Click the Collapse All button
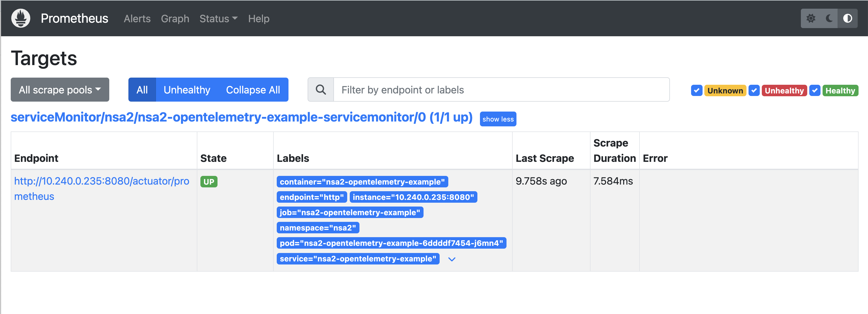Viewport: 868px width, 314px height. 253,90
